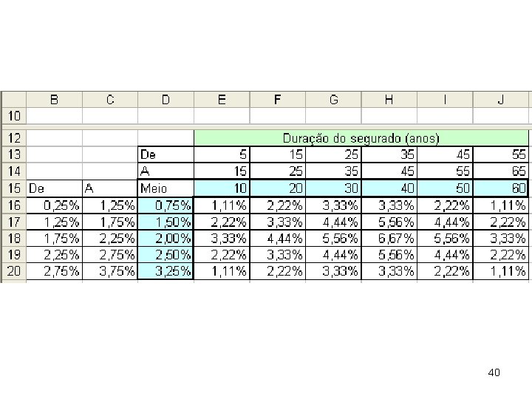Select the 'Meio' cell
532x399 pixels.
pyautogui.click(x=166, y=188)
